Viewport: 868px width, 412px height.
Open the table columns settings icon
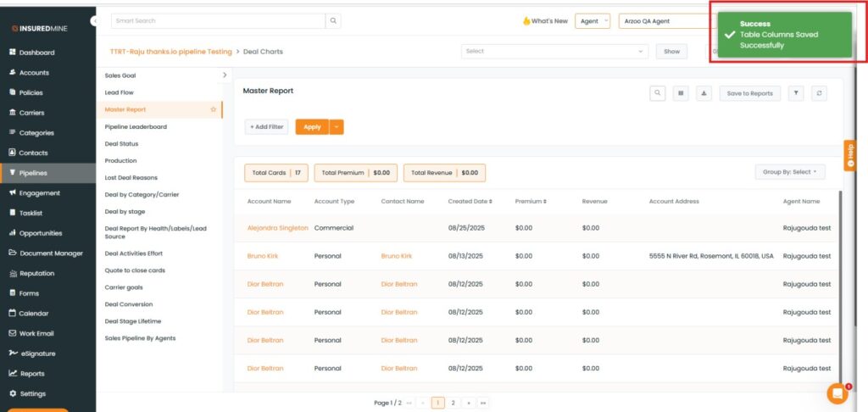pyautogui.click(x=681, y=93)
